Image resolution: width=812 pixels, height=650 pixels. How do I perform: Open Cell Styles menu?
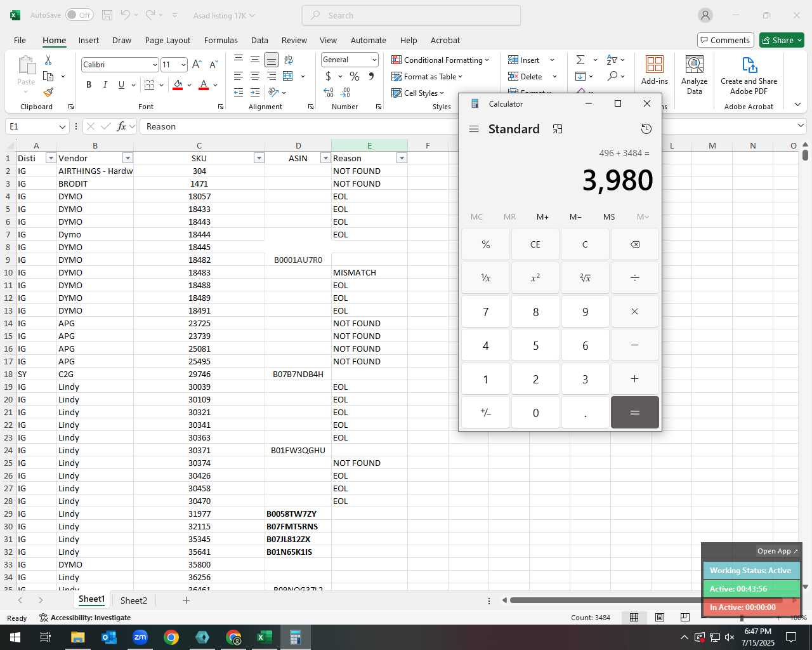tap(417, 93)
